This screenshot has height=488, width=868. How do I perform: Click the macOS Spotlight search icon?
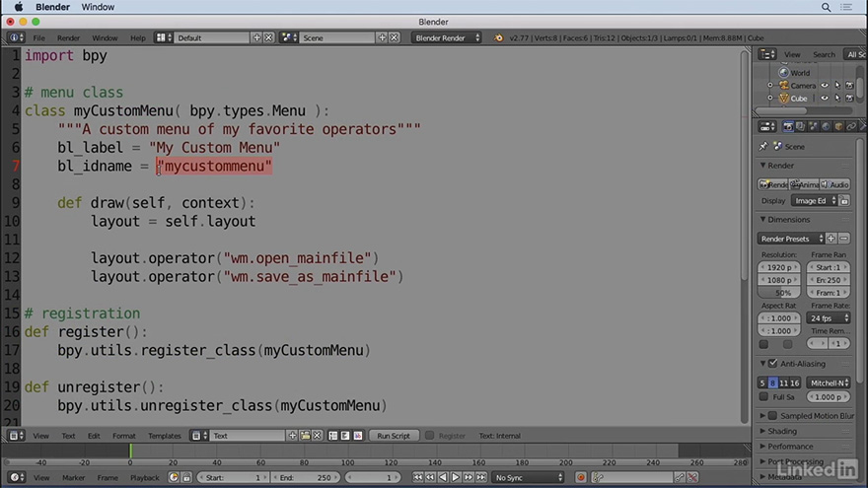[826, 7]
